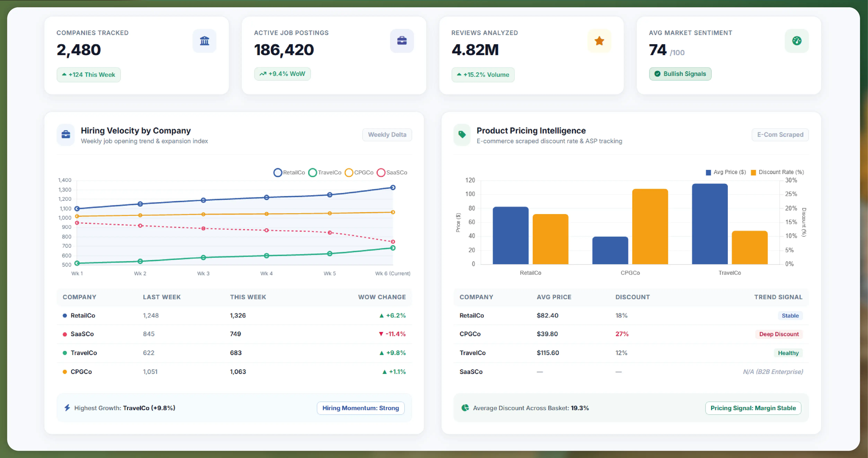Click CPGCo orange discount bar in pricing chart
Screen dimensions: 868x458
650,226
